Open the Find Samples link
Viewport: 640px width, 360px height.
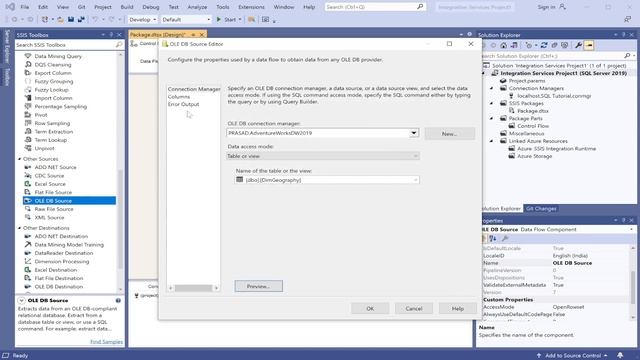106,342
